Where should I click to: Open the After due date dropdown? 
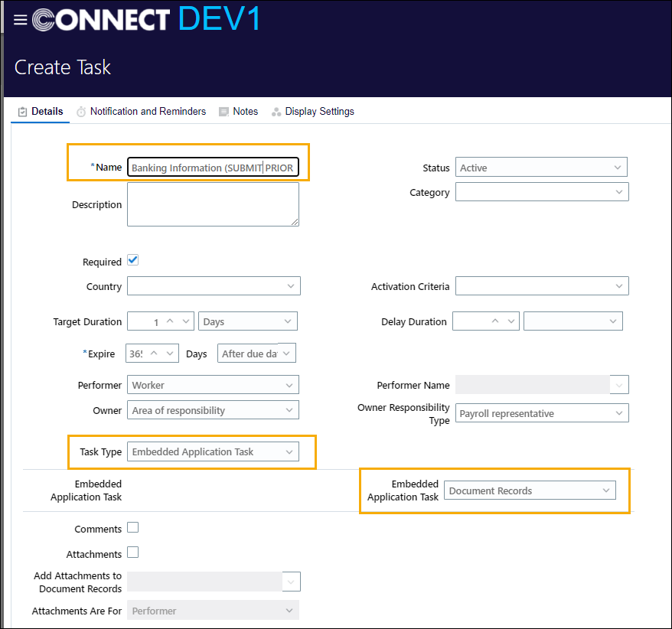[256, 353]
